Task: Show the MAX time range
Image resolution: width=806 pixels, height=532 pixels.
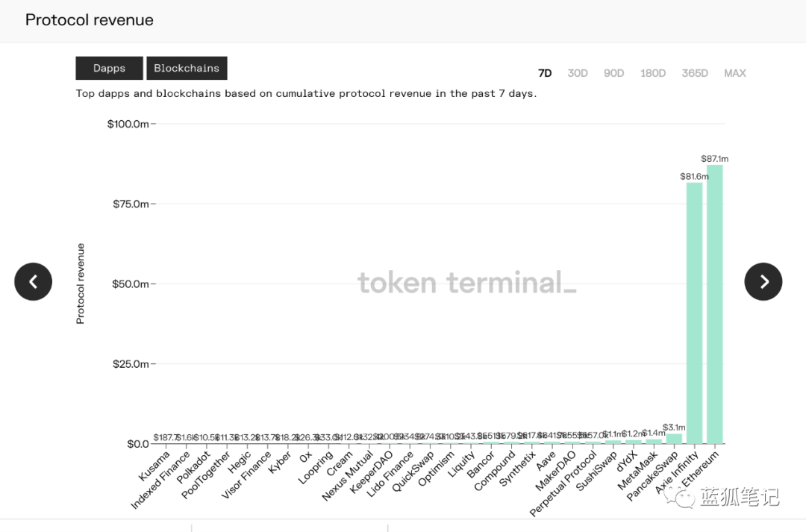Action: click(734, 73)
